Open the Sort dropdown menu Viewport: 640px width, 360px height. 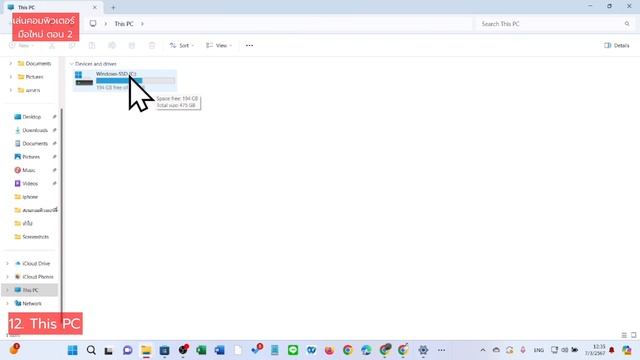182,46
